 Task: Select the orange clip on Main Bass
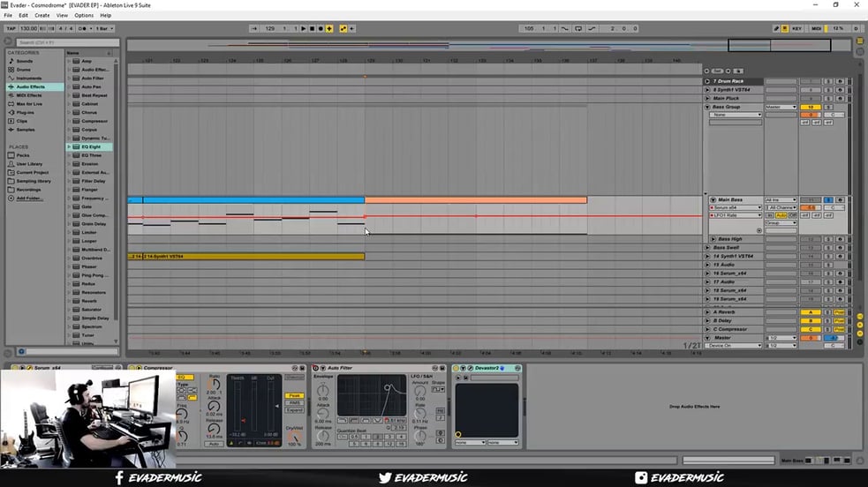click(x=476, y=200)
